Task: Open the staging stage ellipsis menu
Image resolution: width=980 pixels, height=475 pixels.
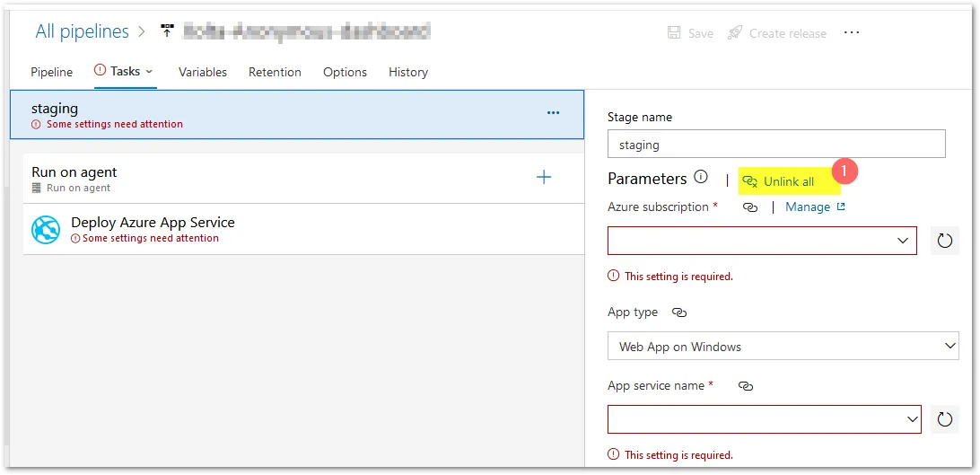Action: pyautogui.click(x=553, y=112)
